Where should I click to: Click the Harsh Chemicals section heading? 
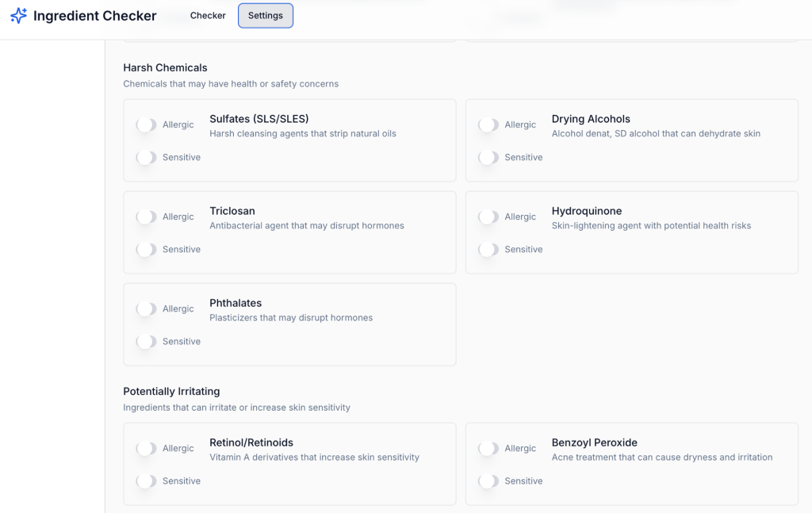(x=165, y=67)
